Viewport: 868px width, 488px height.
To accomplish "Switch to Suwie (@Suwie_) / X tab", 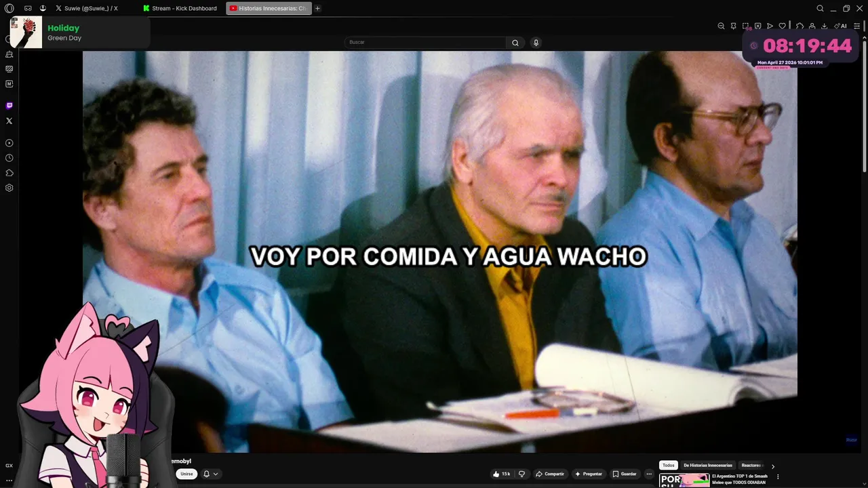I will coord(86,8).
